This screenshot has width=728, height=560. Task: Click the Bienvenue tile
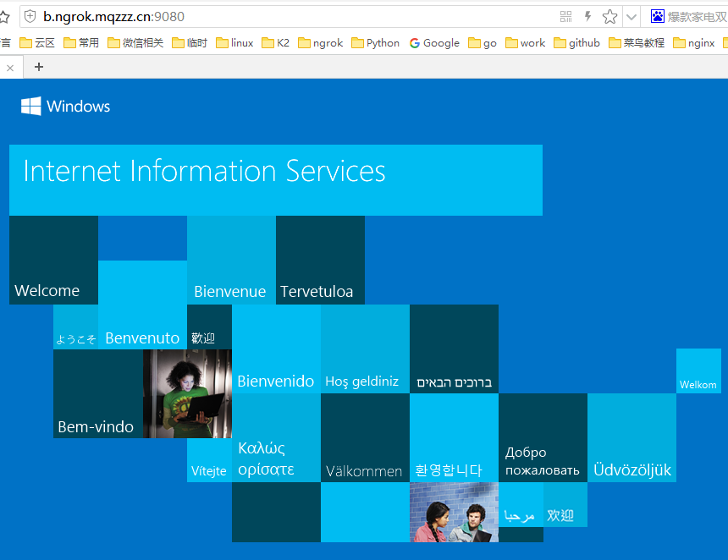click(231, 260)
